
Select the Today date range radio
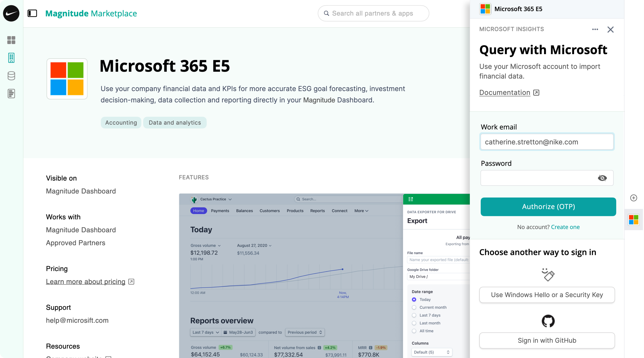(414, 299)
